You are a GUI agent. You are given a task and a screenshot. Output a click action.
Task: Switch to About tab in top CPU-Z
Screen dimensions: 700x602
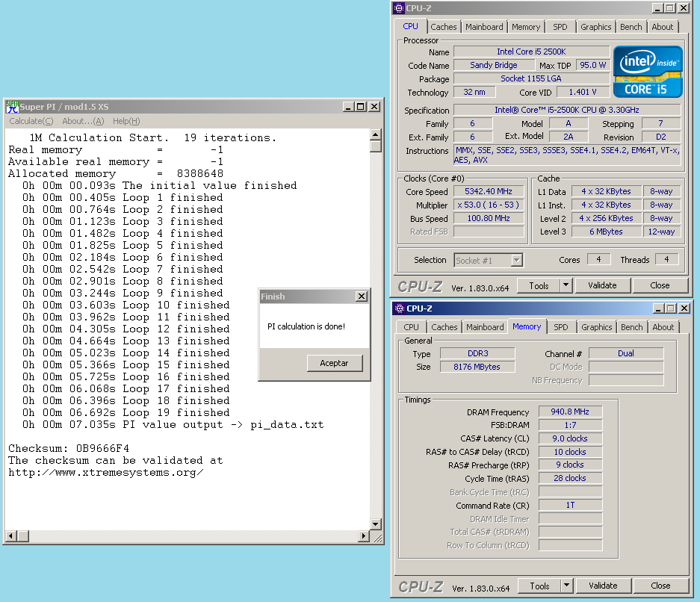[x=663, y=27]
